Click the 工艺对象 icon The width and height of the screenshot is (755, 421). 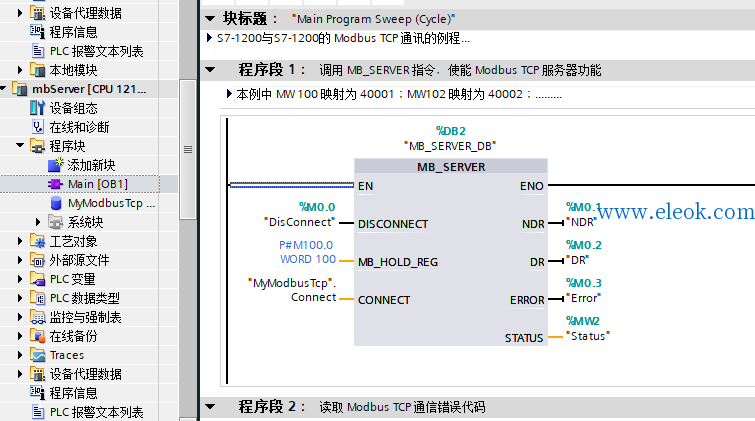(x=38, y=241)
